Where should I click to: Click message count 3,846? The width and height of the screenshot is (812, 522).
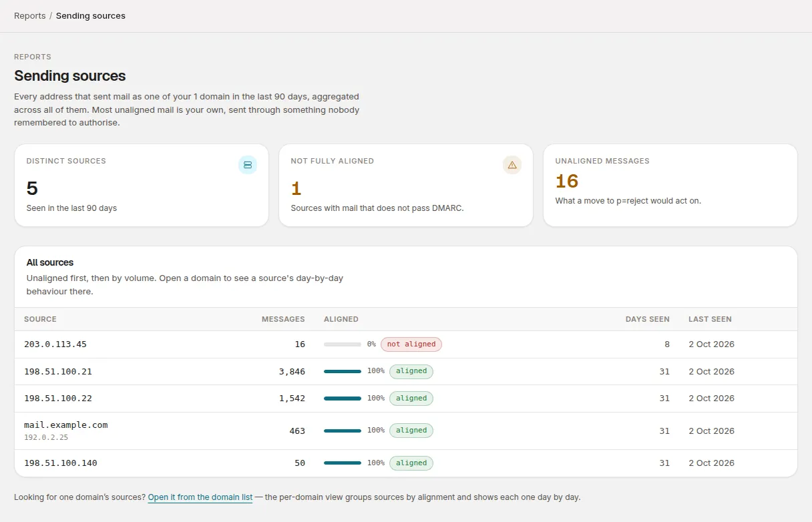pyautogui.click(x=292, y=372)
